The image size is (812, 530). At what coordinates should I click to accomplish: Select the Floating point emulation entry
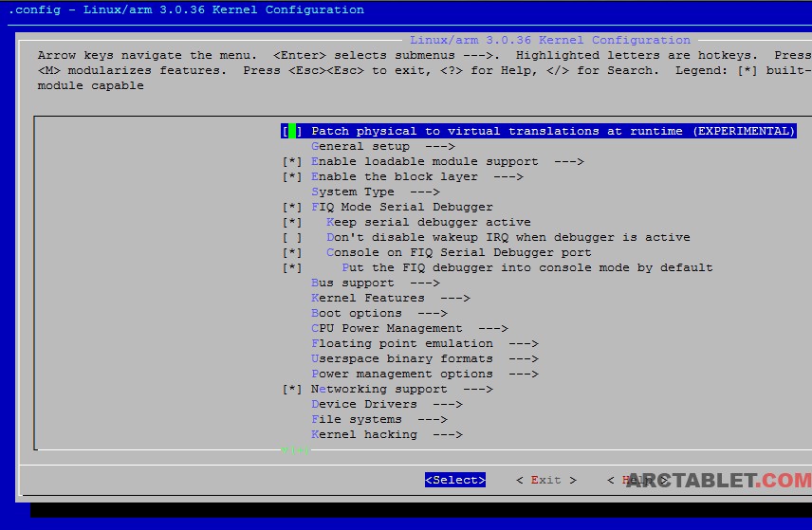click(402, 343)
